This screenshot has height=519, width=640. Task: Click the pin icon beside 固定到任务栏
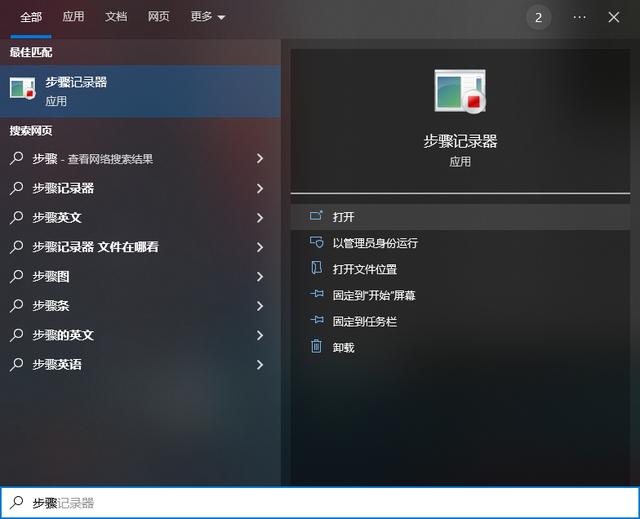[x=316, y=320]
